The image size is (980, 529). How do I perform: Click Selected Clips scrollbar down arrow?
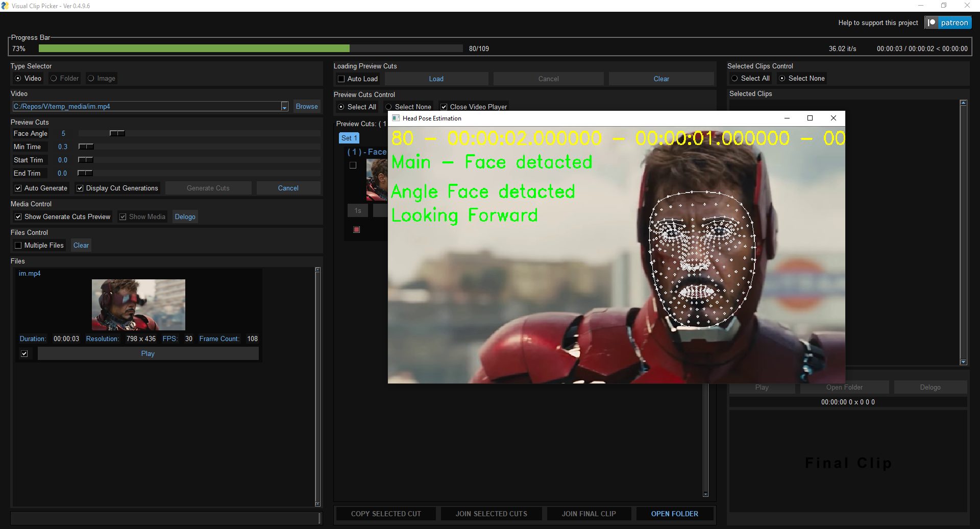963,362
